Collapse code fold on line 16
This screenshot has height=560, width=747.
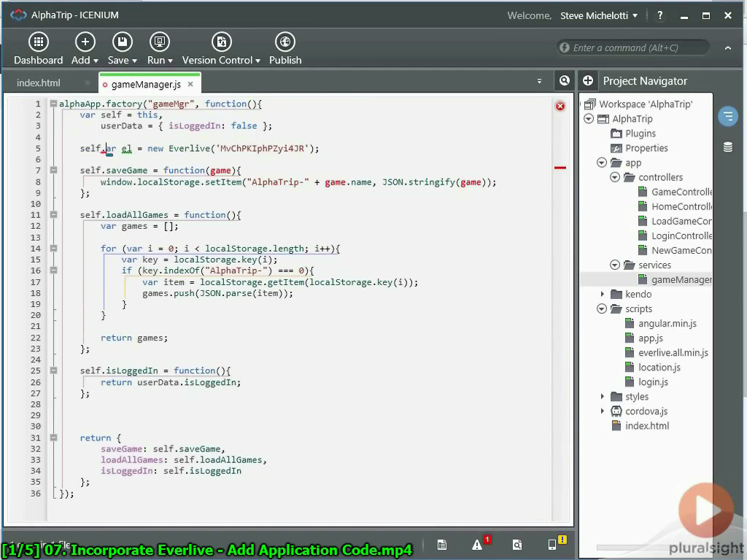[53, 270]
